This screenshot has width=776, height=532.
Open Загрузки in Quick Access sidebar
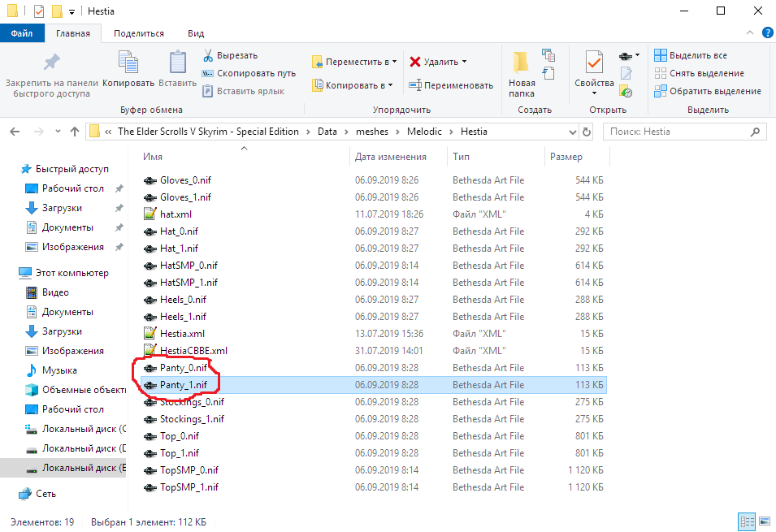[x=62, y=208]
